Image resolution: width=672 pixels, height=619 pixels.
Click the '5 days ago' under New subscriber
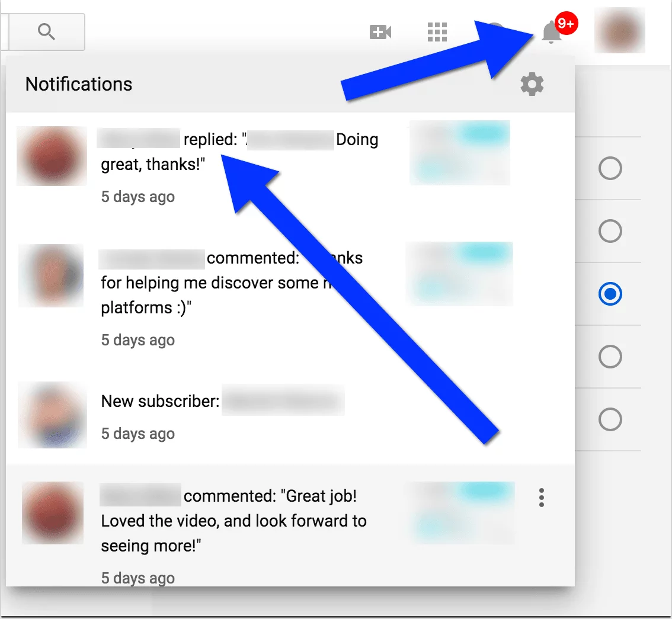pos(138,434)
